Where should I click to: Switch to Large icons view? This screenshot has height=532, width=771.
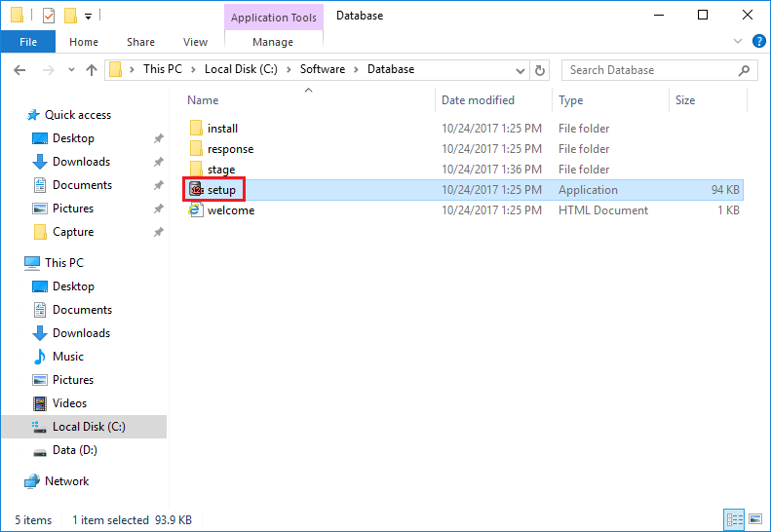[x=755, y=519]
